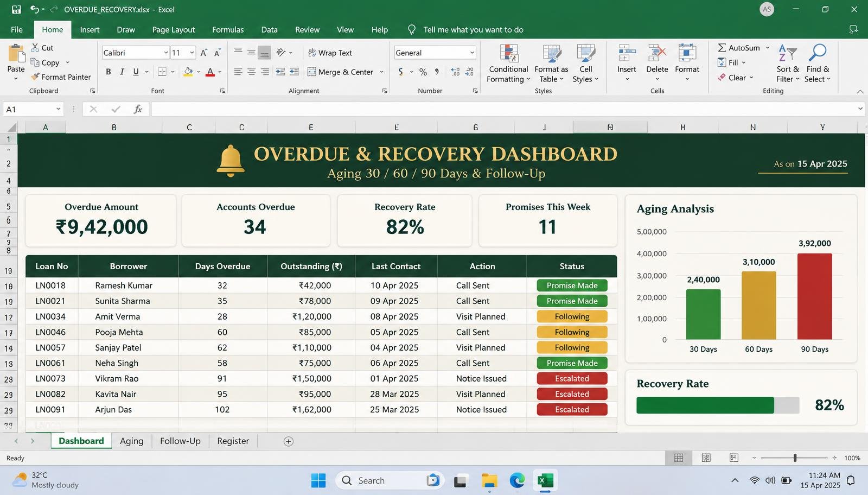The image size is (868, 495).
Task: Click the Format cells button
Action: [x=687, y=63]
